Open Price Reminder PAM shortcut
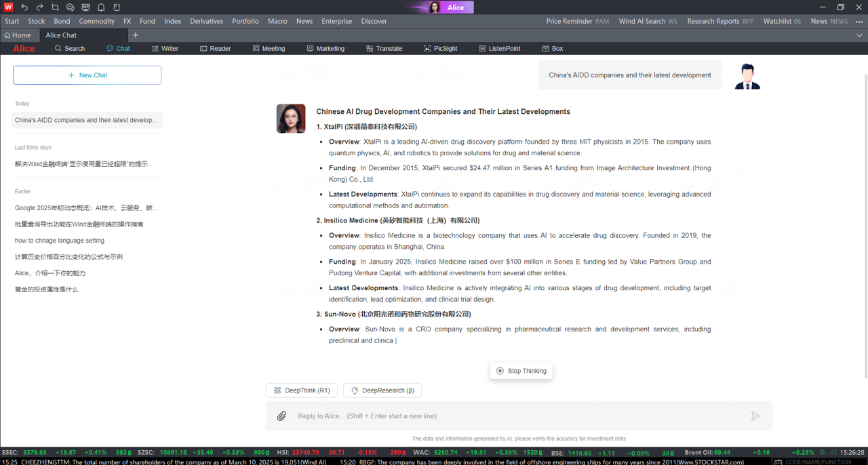The width and height of the screenshot is (868, 465). pyautogui.click(x=577, y=21)
